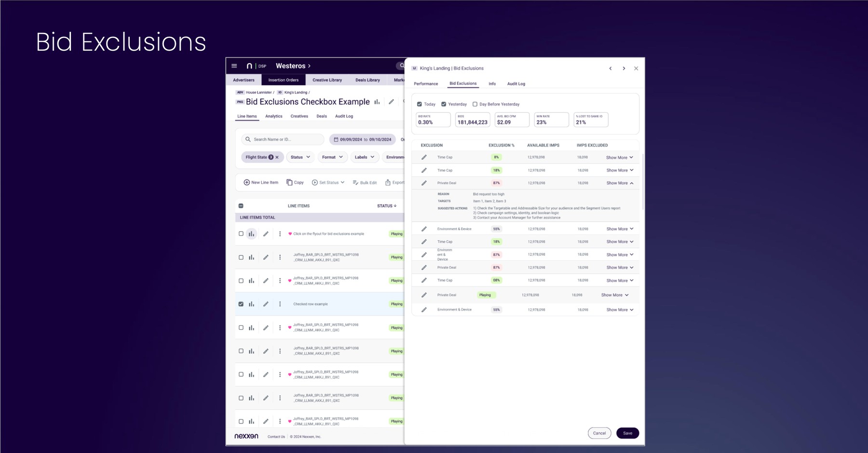Click the Bulk Edit icon
The height and width of the screenshot is (453, 868).
coord(355,182)
